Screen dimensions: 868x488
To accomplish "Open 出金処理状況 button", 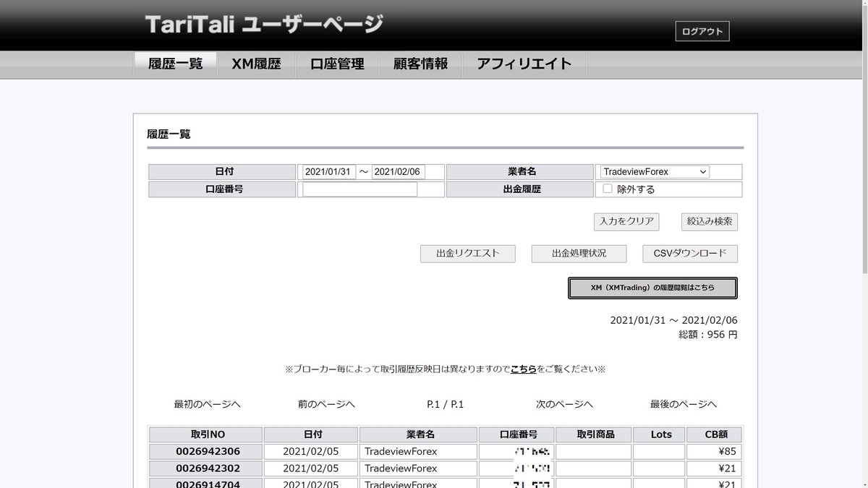I will point(579,254).
